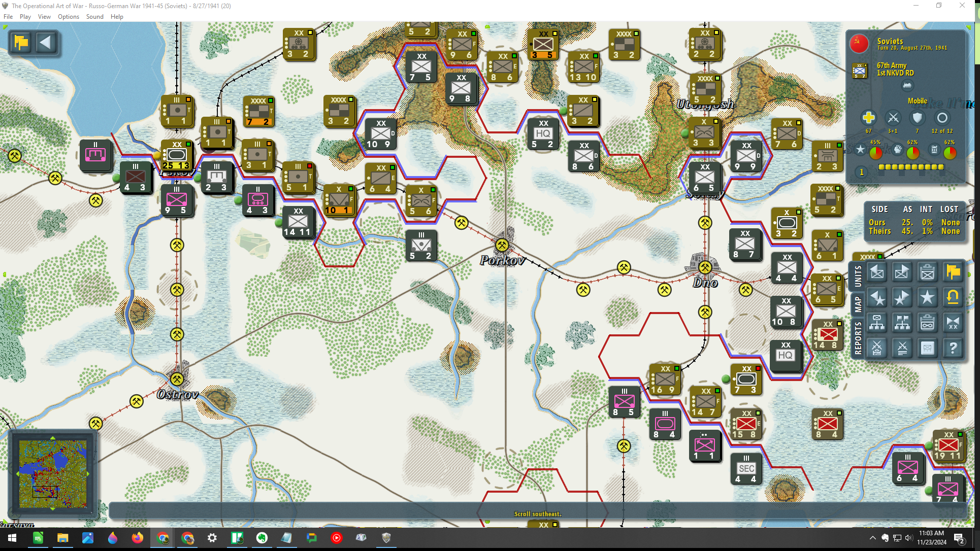Click the locomotive rail transport icon
Image resolution: width=980 pixels, height=551 pixels.
tap(907, 86)
